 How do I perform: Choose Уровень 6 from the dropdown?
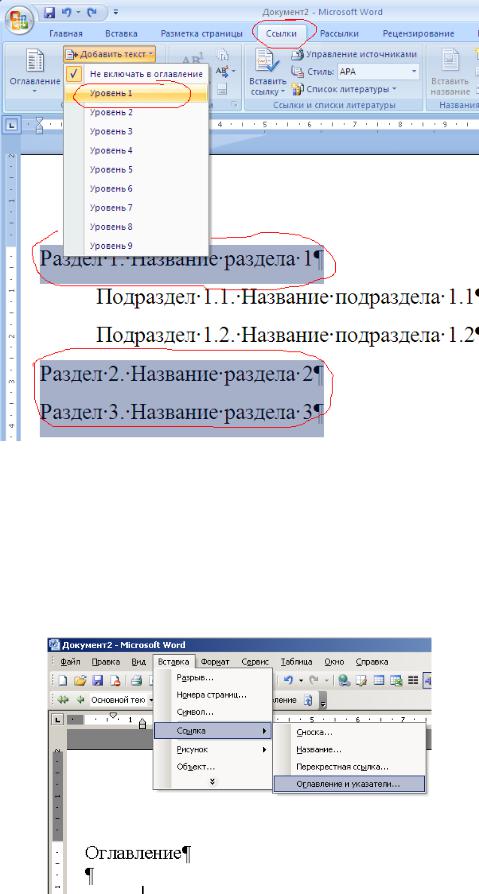(x=136, y=189)
